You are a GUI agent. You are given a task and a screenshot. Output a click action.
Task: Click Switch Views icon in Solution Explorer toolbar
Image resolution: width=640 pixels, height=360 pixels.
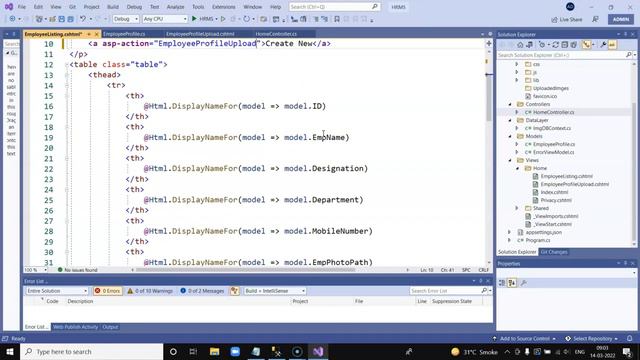click(529, 45)
